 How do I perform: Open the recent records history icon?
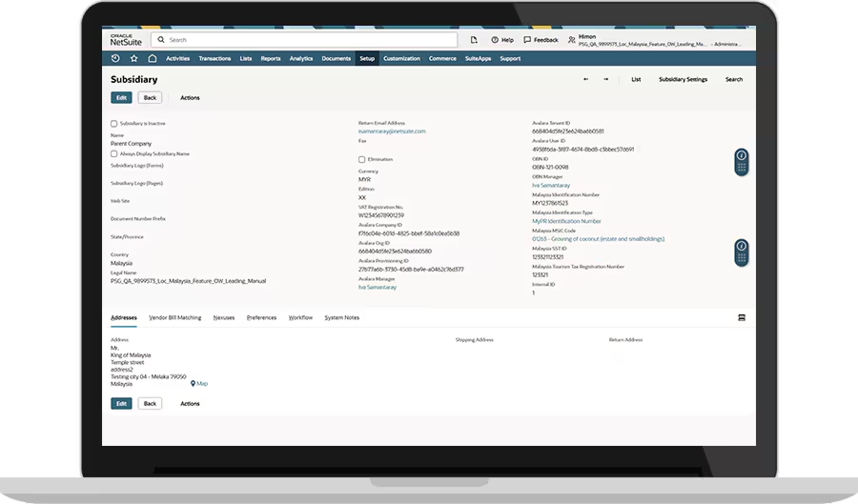115,58
